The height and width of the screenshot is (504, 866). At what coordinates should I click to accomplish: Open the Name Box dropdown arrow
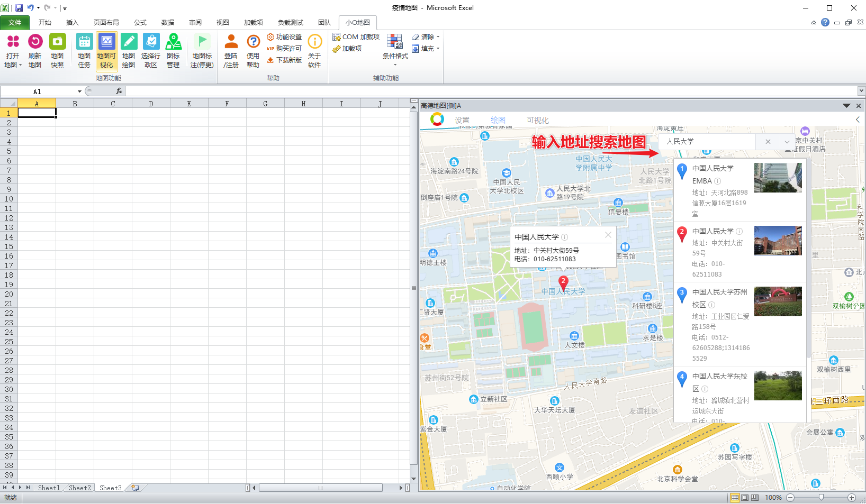click(79, 91)
